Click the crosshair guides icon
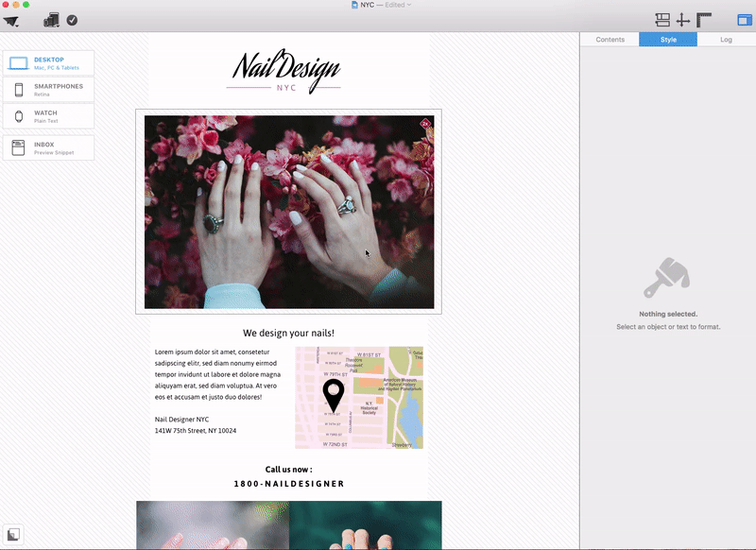Screen dimensions: 756x550 (682, 20)
